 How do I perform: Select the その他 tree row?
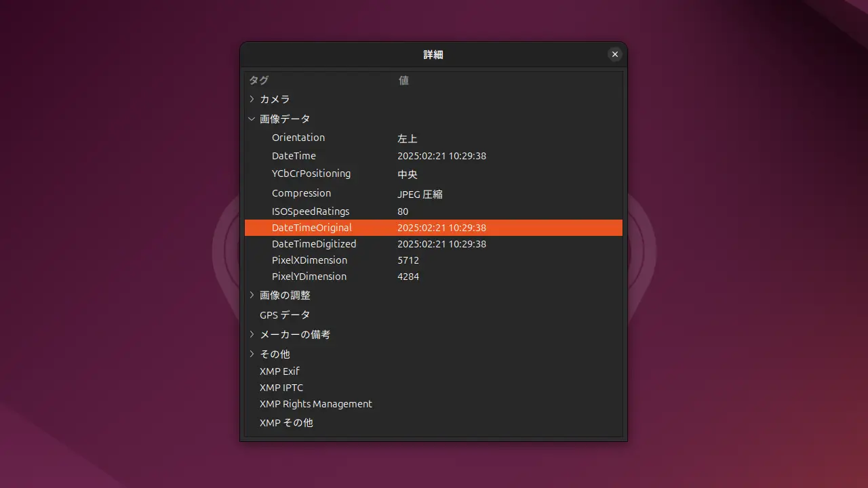(x=433, y=354)
